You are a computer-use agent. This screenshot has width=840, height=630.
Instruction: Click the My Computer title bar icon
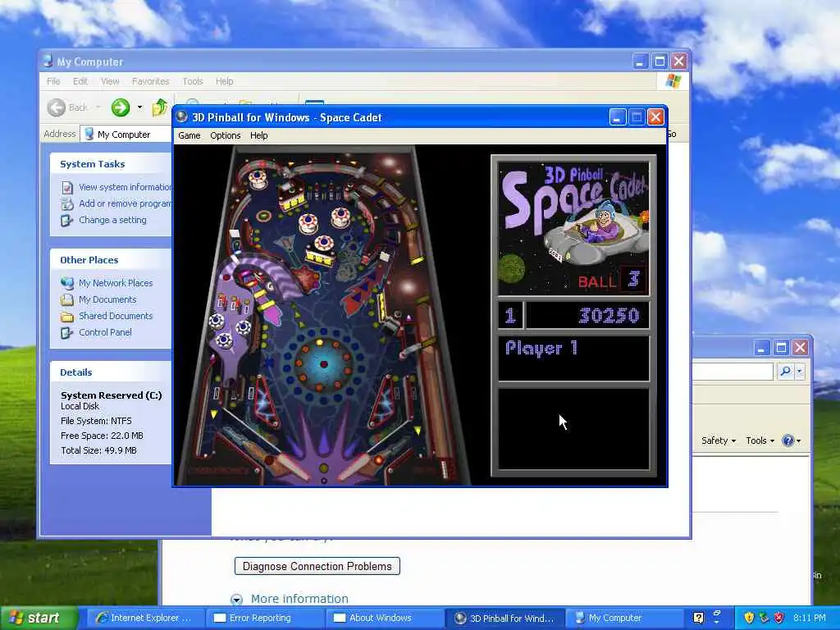[48, 62]
